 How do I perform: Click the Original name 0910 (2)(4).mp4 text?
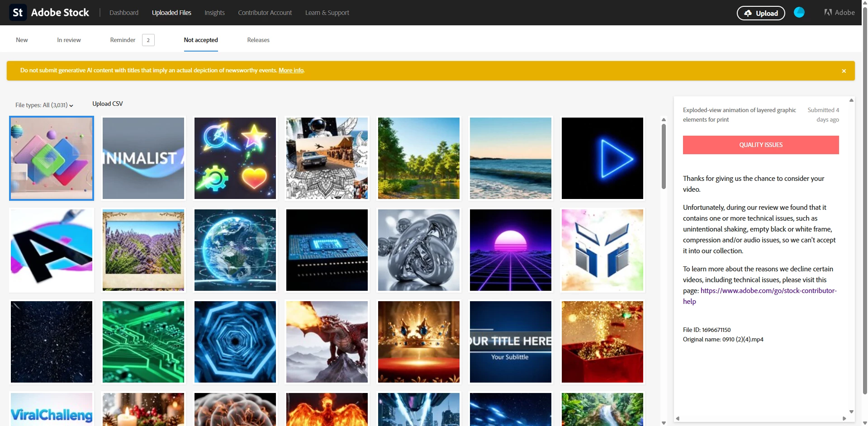click(x=723, y=339)
